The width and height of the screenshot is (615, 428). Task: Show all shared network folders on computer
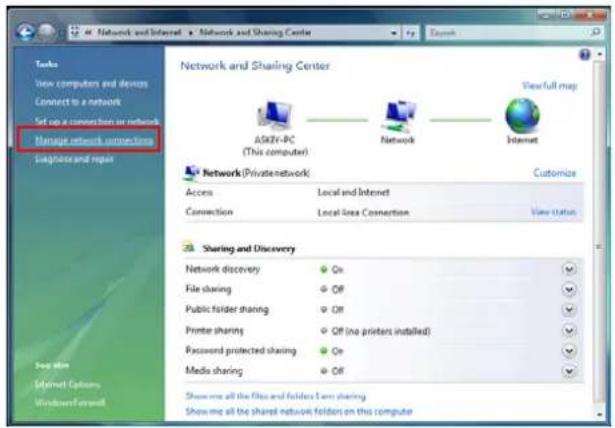click(x=299, y=411)
